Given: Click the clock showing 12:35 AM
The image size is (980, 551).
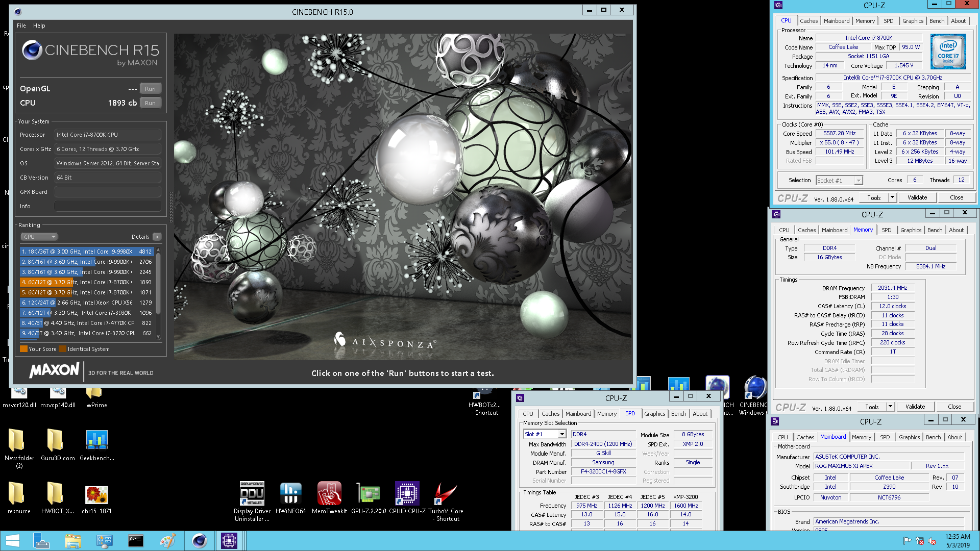Looking at the screenshot, I should (958, 537).
